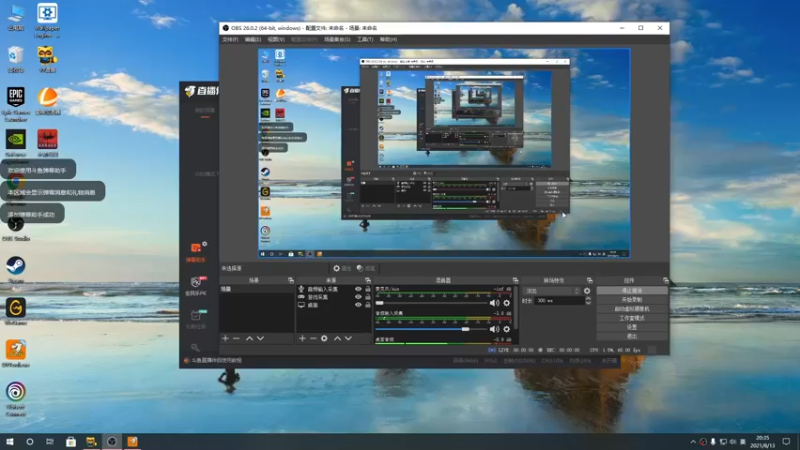
Task: Click search magnifier in Douyu companion sidebar
Action: (195, 347)
